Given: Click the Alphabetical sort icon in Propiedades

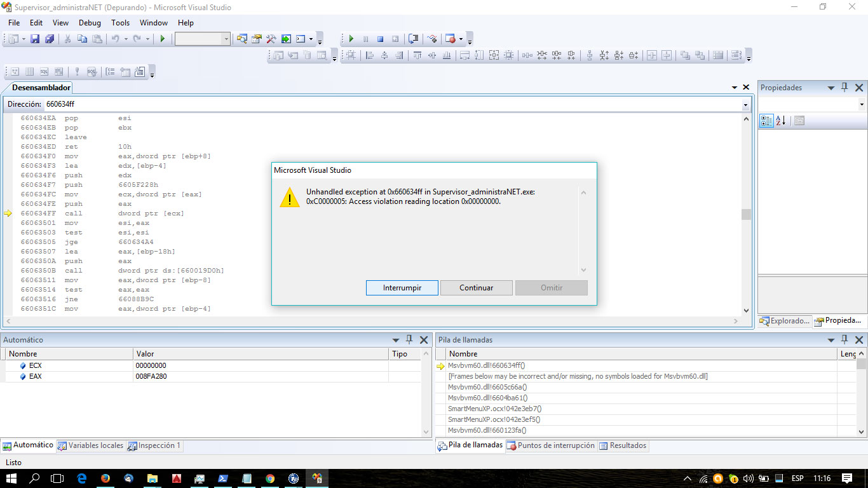Looking at the screenshot, I should pos(781,121).
